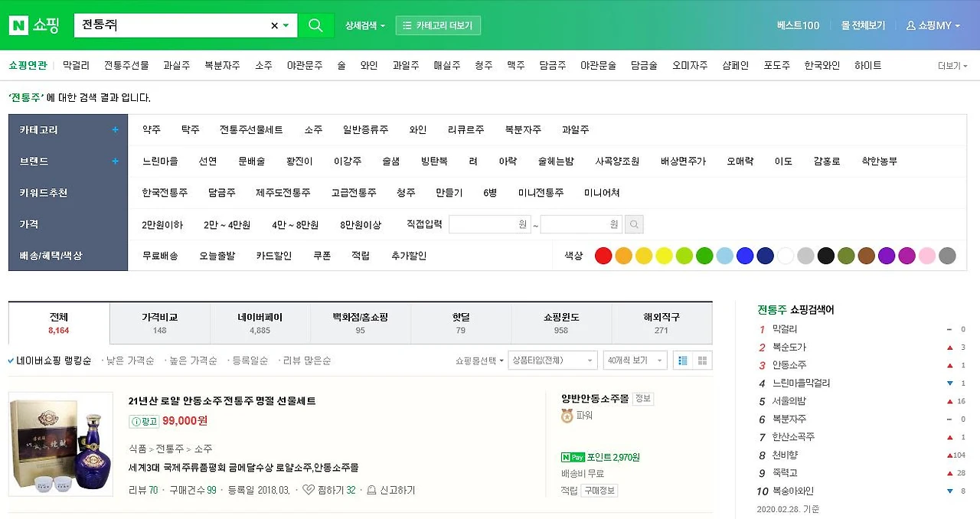Screen dimensions: 980x519
Task: Select the pink color swatch
Action: 927,256
